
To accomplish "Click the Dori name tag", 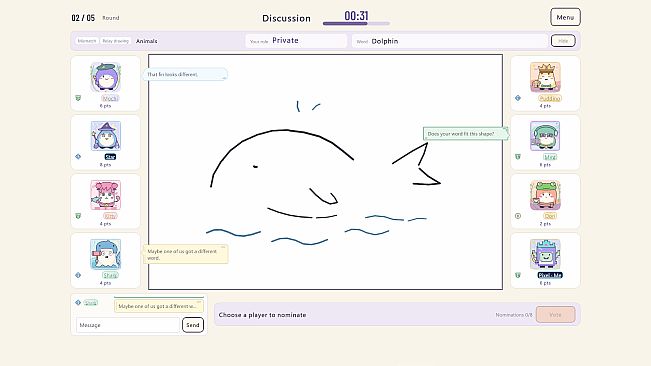I will [550, 216].
